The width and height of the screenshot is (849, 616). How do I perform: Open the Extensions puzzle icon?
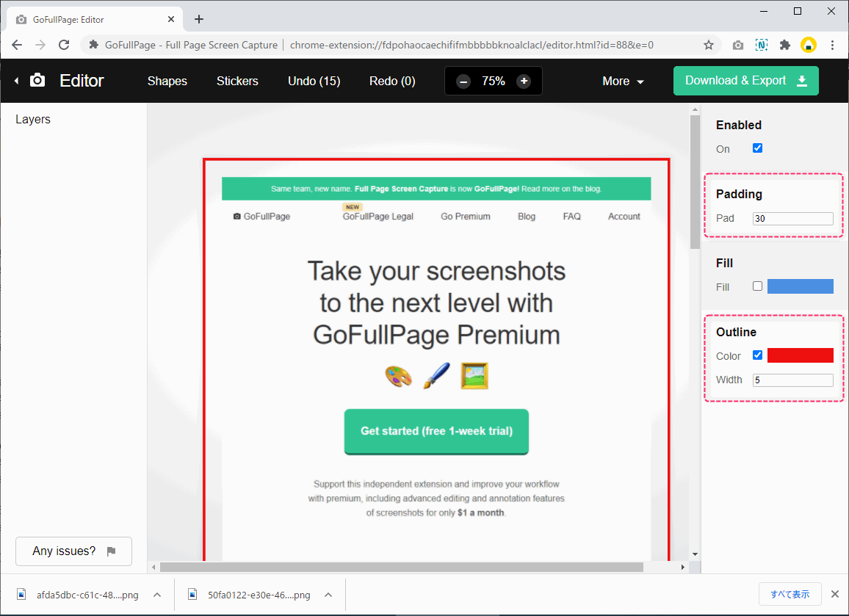[784, 45]
